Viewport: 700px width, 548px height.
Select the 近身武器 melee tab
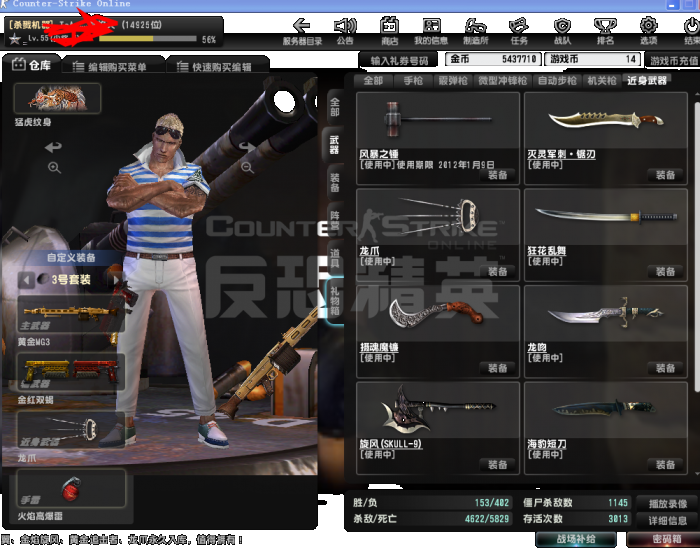point(646,80)
